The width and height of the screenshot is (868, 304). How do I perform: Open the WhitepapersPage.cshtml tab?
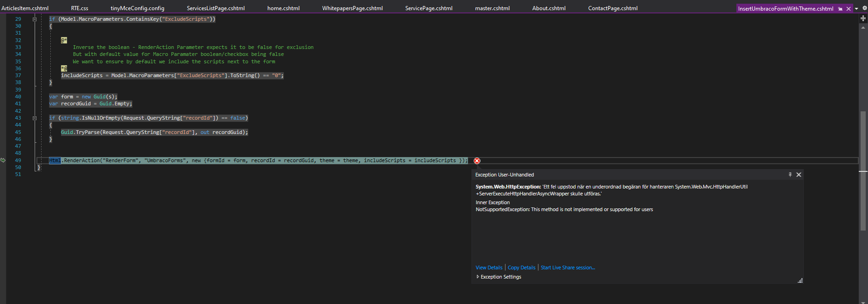point(352,8)
